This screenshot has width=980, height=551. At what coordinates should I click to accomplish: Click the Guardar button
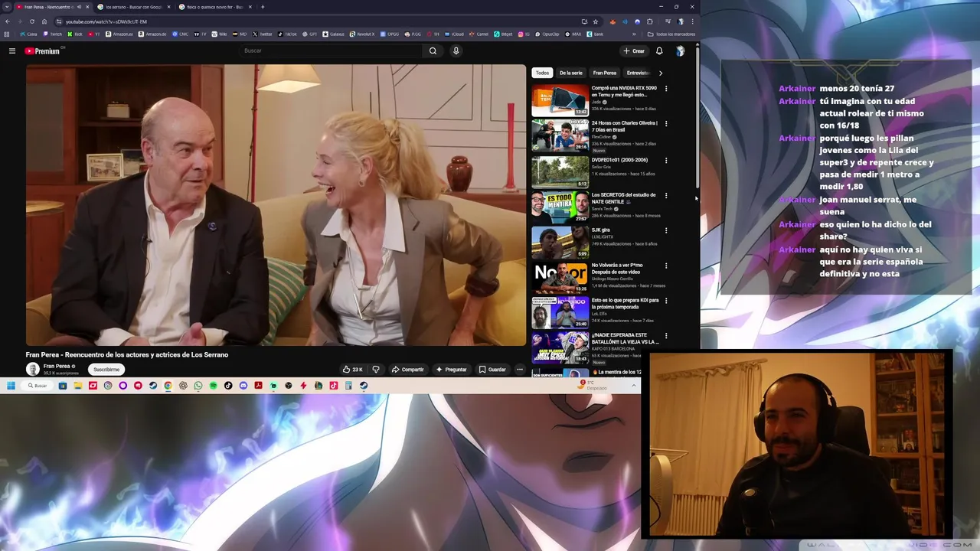click(x=492, y=370)
